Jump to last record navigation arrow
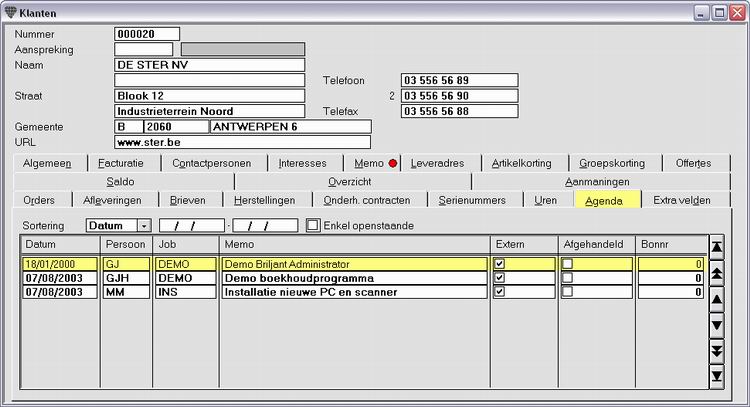The height and width of the screenshot is (407, 750). [x=717, y=376]
